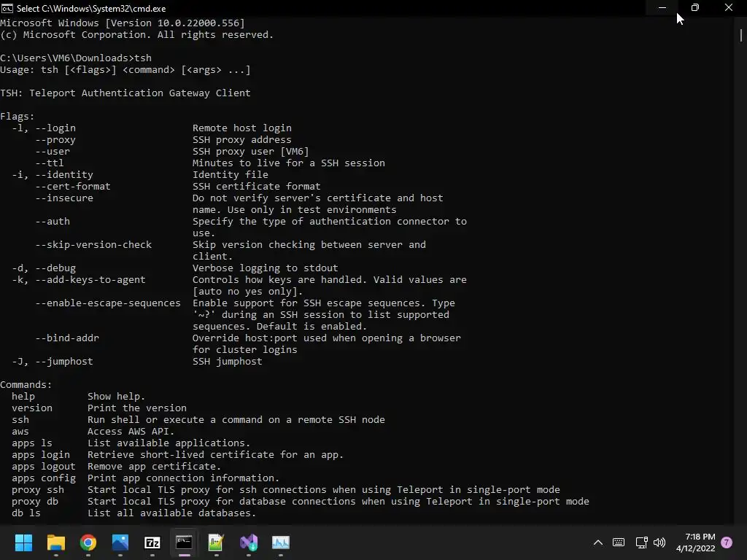Click the '--skip-version-check' flag text
747x560 pixels.
[93, 245]
